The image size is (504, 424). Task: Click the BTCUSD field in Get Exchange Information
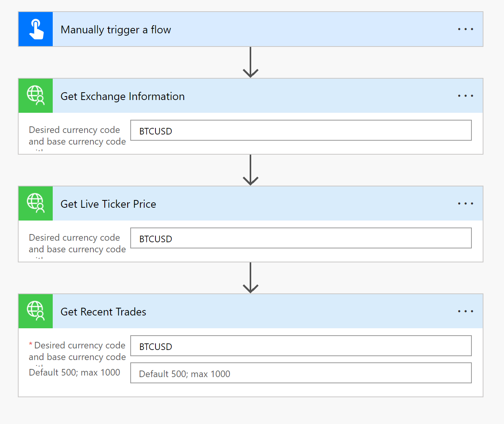pyautogui.click(x=301, y=130)
